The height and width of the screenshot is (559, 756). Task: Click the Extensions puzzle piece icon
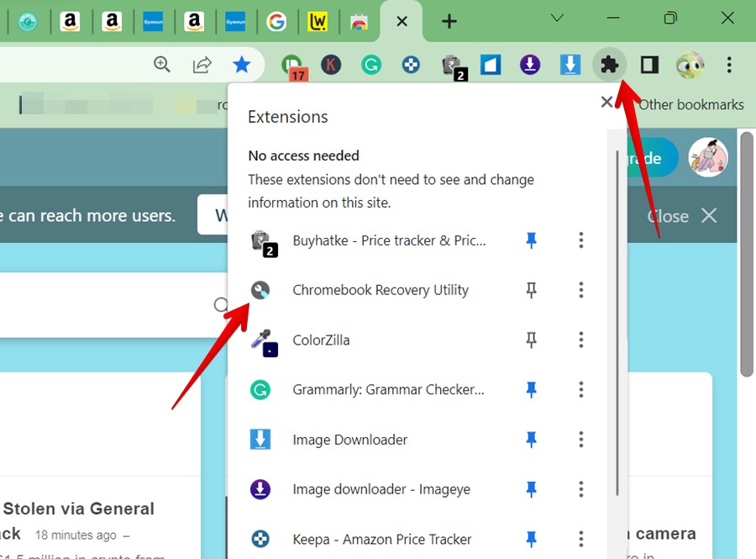[609, 65]
